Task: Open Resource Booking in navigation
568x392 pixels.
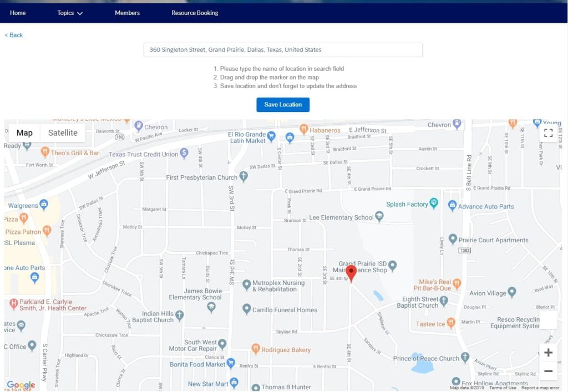Action: pos(195,13)
